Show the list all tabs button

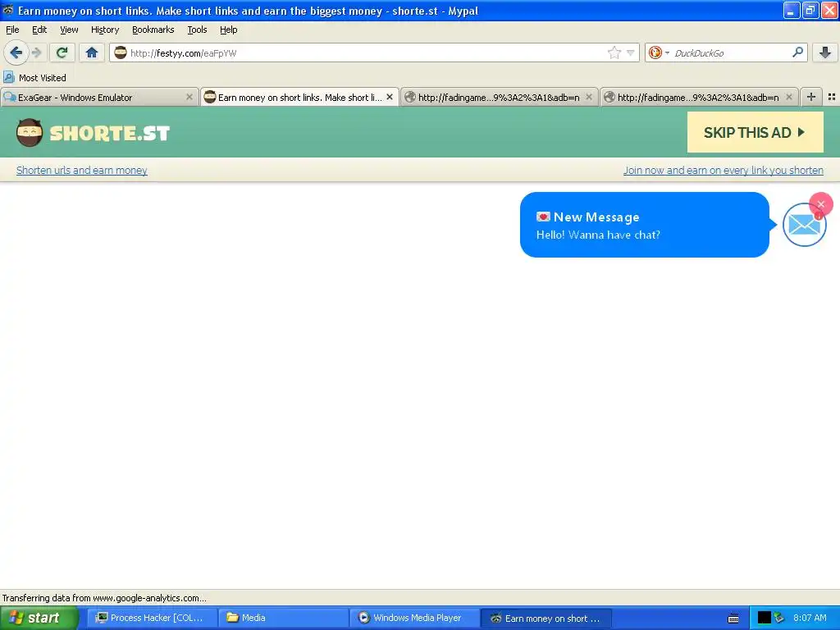coord(832,97)
